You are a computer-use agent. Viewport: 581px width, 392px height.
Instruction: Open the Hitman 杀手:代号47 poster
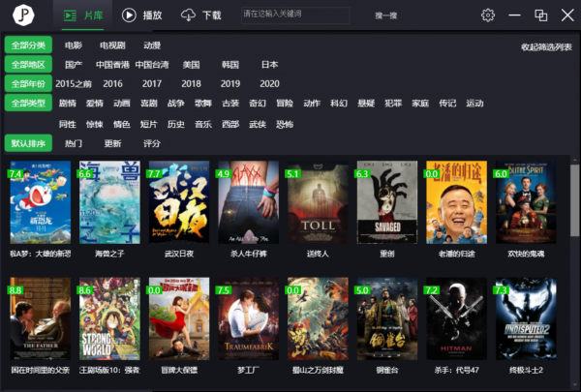456,318
